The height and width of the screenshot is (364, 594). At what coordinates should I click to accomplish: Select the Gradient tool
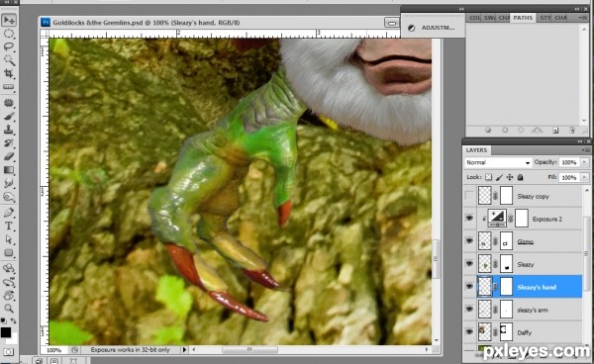point(9,170)
